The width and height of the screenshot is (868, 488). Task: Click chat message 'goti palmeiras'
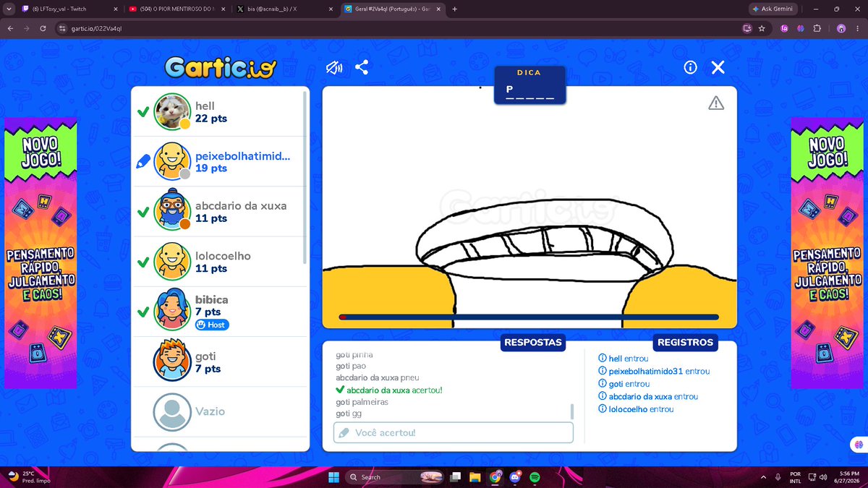point(362,402)
